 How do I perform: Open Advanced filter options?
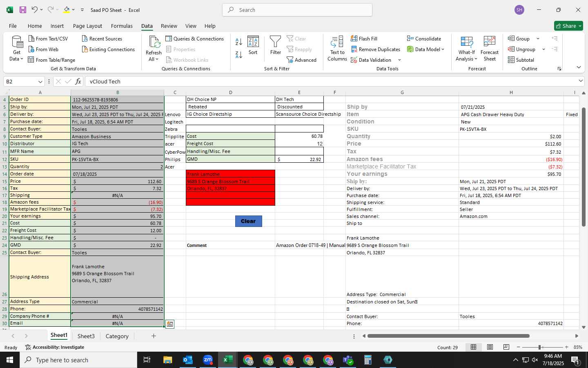[x=302, y=60]
